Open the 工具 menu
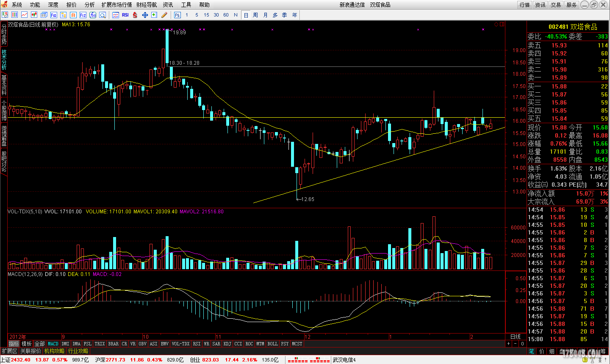 (x=186, y=5)
